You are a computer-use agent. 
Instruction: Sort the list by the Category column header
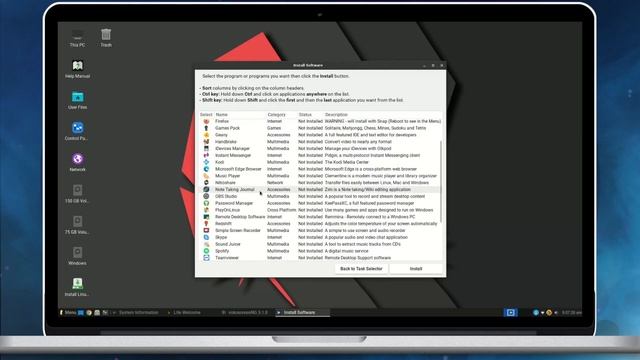pyautogui.click(x=276, y=115)
